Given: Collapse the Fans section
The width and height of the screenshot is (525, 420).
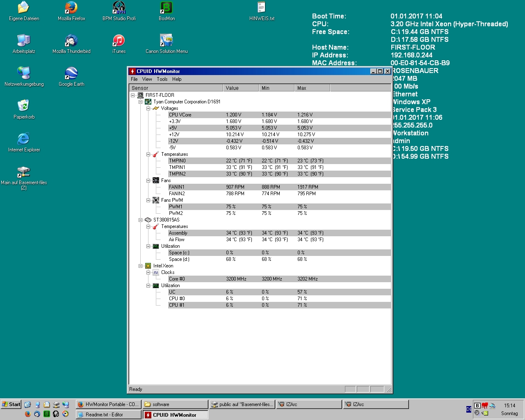Looking at the screenshot, I should click(148, 180).
